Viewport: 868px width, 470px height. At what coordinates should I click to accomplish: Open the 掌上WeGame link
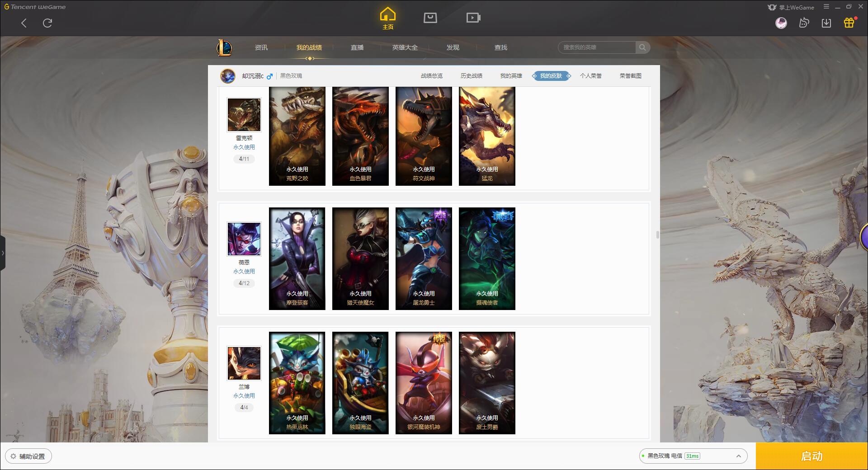click(791, 7)
